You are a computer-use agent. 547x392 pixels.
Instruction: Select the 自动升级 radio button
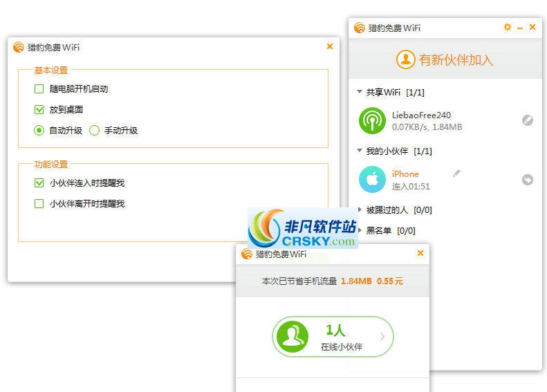pos(39,131)
